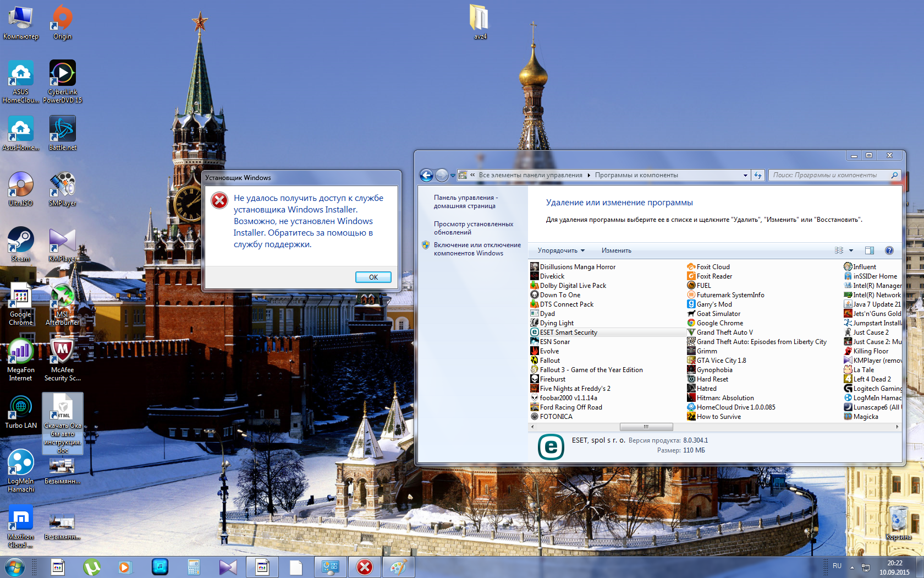The height and width of the screenshot is (578, 924).
Task: Open Paint from the taskbar
Action: click(x=398, y=567)
